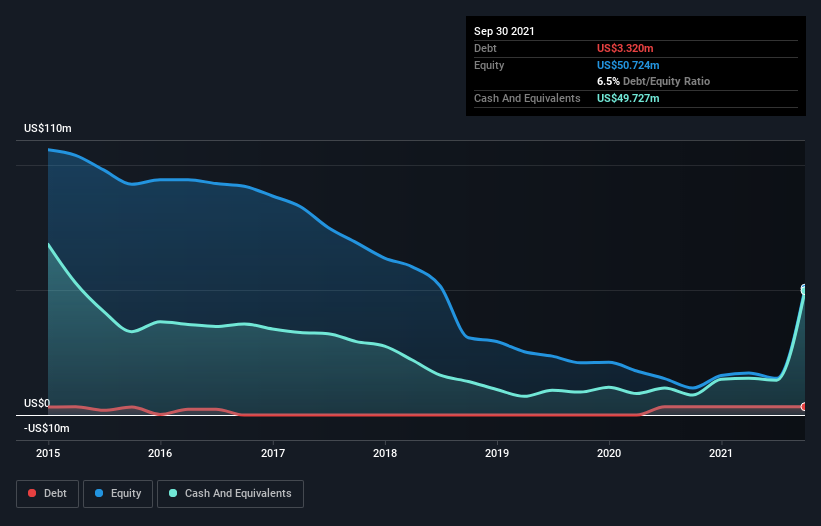Click the Cash And Equivalents tooltip label

coord(527,98)
